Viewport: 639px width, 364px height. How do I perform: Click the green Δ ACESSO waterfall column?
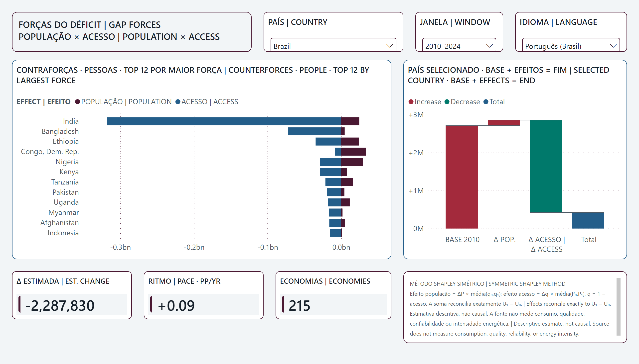pos(546,166)
